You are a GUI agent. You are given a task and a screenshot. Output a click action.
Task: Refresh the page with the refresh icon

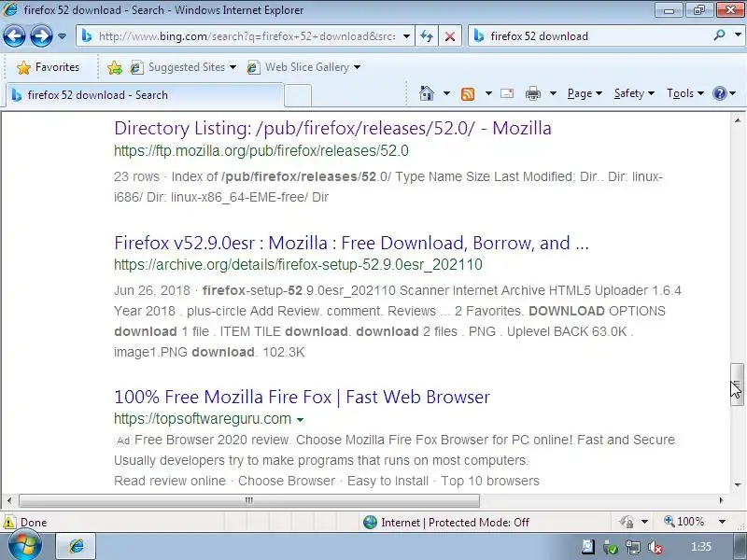pyautogui.click(x=427, y=36)
